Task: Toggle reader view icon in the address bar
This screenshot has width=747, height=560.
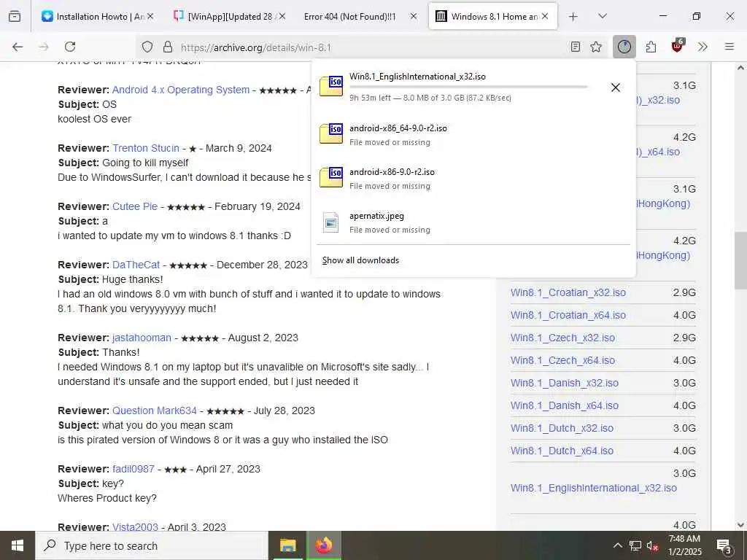Action: pos(576,47)
